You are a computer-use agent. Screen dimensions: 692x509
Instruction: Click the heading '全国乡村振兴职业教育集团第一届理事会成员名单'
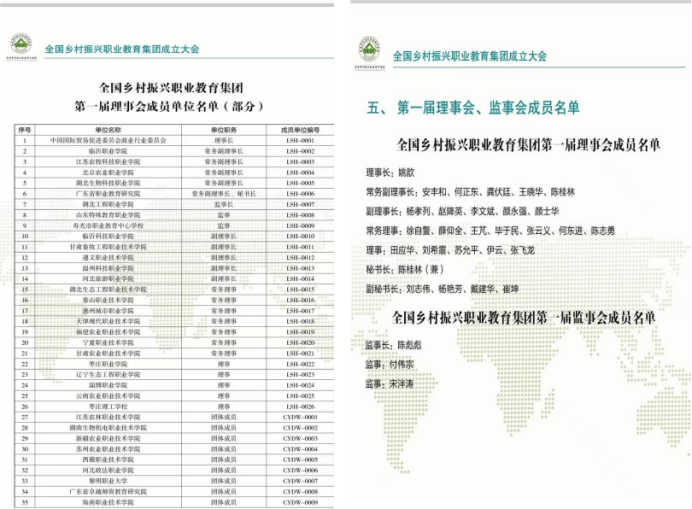[528, 145]
